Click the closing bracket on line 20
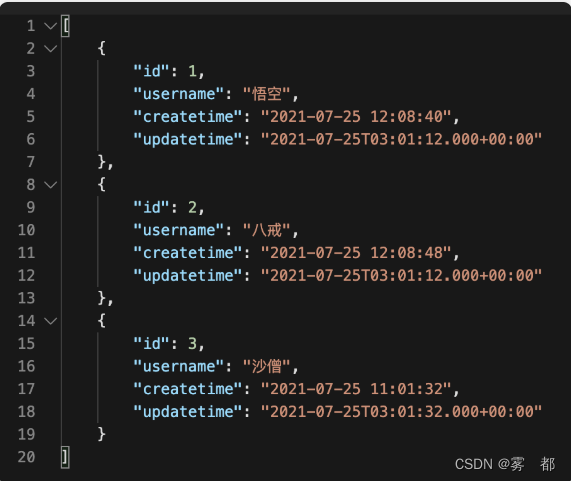The height and width of the screenshot is (481, 571). point(66,457)
